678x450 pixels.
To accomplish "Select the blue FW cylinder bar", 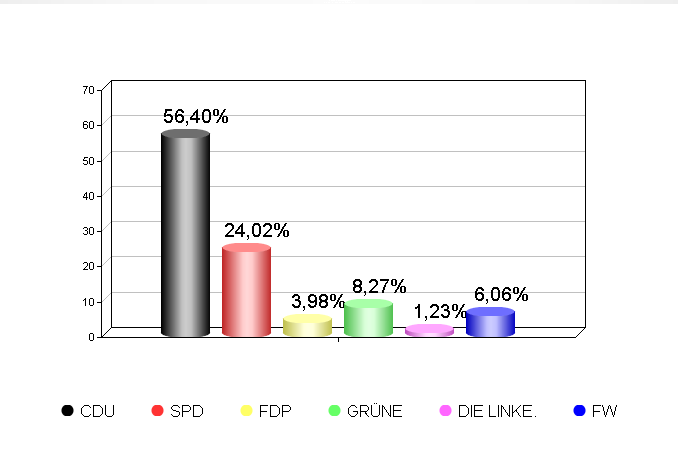I will point(490,322).
